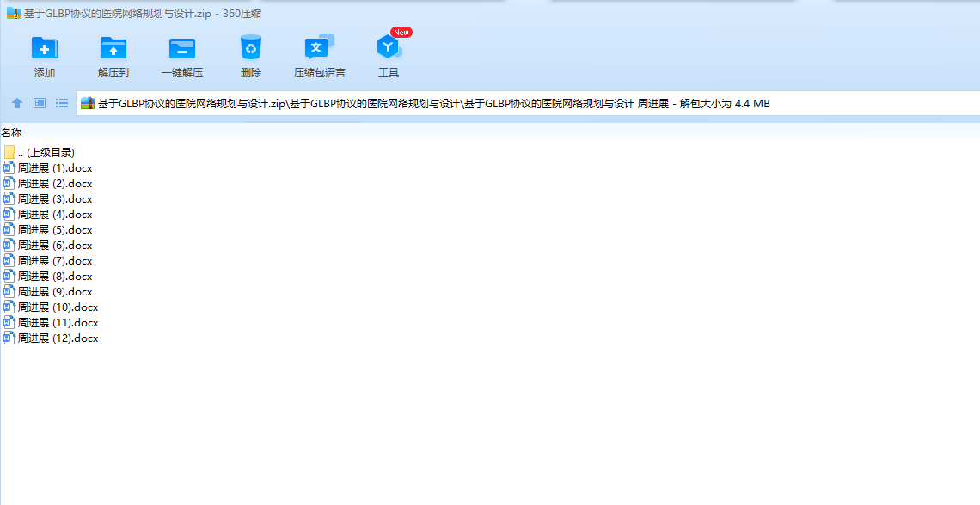Select the file 周进展 (4).docx

tap(48, 215)
